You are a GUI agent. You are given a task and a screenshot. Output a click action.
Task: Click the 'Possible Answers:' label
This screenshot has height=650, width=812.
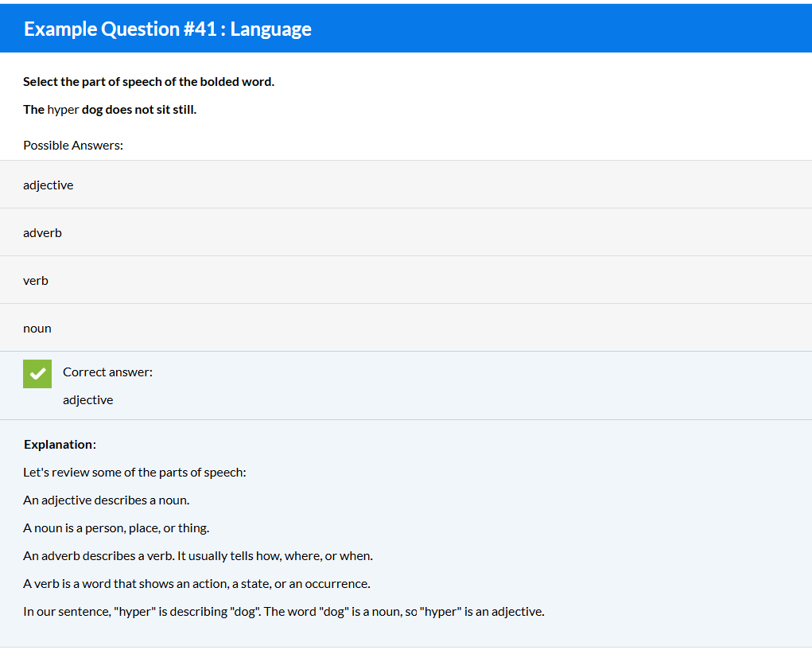(73, 145)
